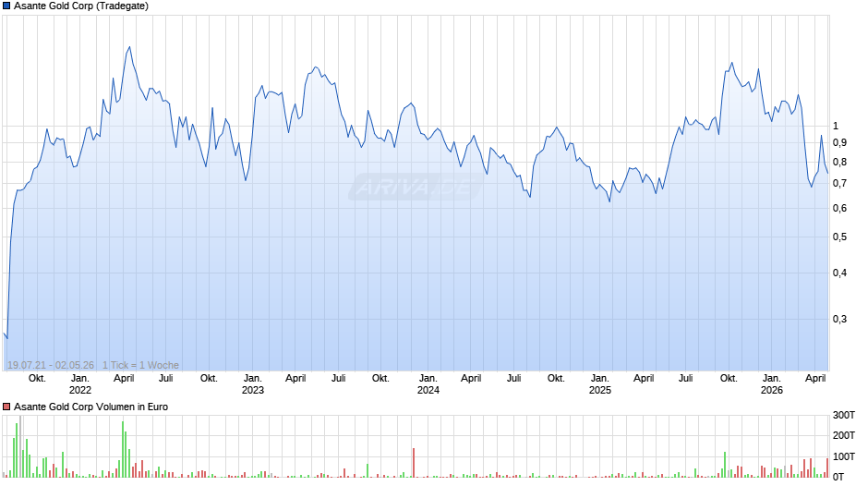Click the tall red volume bar just before Jan. 2024
This screenshot has height=486, width=868.
(x=414, y=463)
